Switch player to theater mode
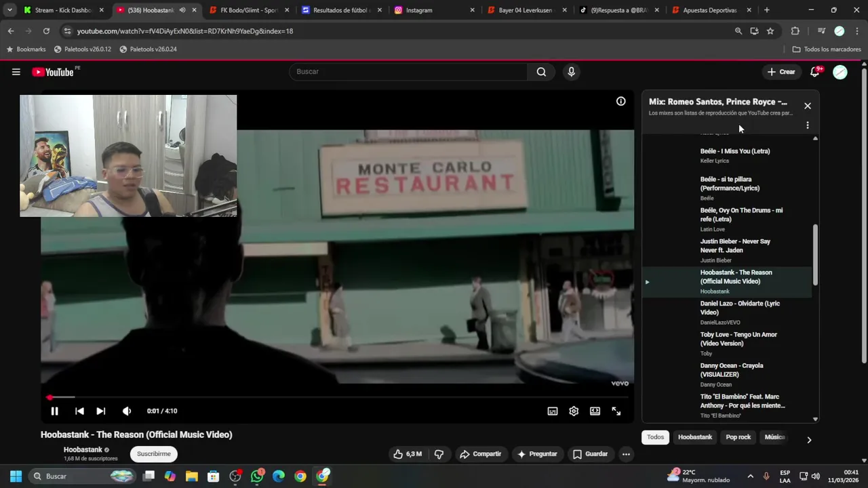The height and width of the screenshot is (488, 868). [x=595, y=411]
